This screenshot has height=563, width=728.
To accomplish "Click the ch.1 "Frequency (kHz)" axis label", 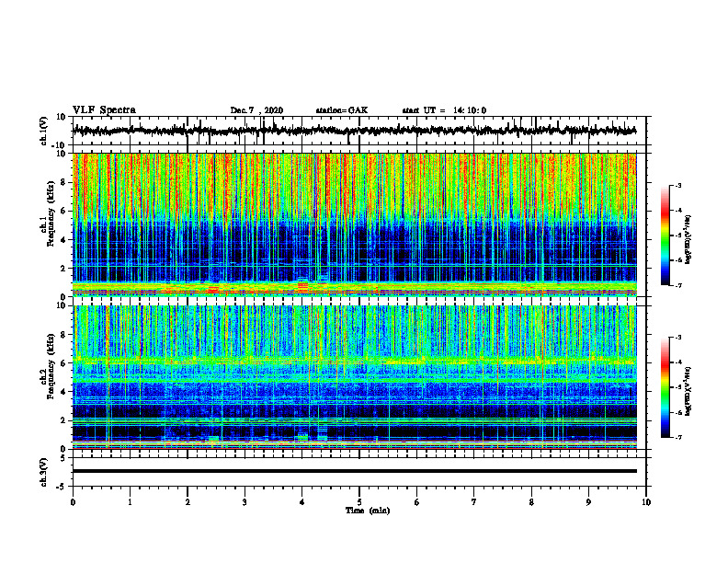I will 51,213.
